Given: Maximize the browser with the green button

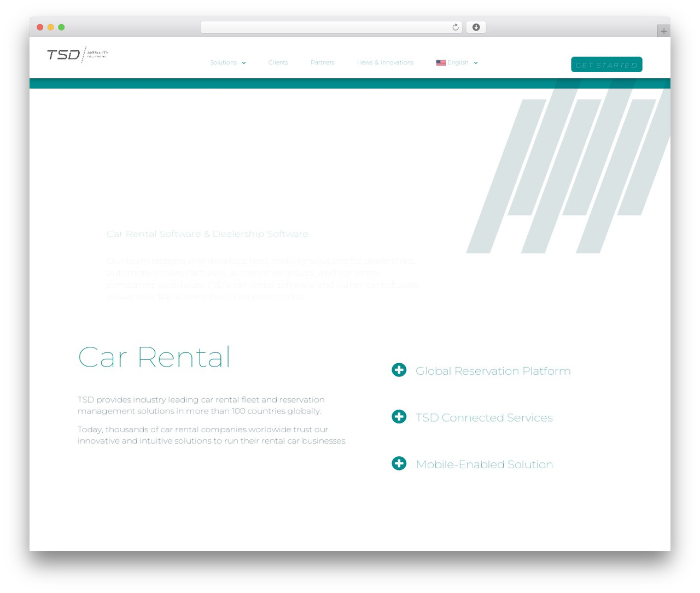Looking at the screenshot, I should click(x=61, y=27).
